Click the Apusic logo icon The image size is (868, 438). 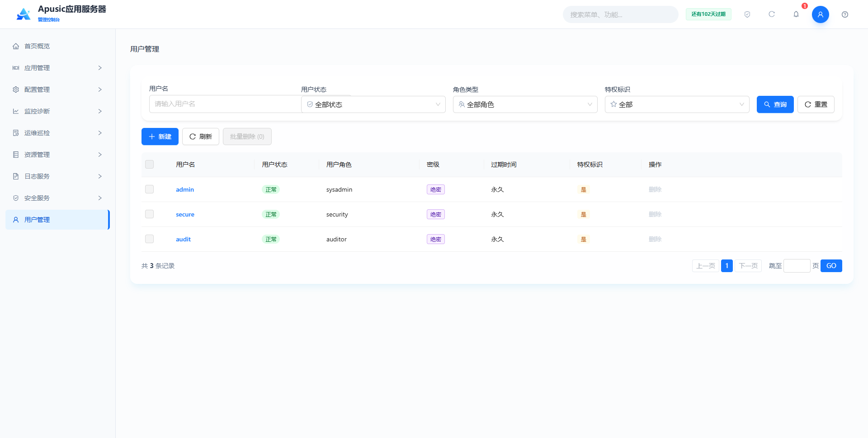(x=24, y=14)
